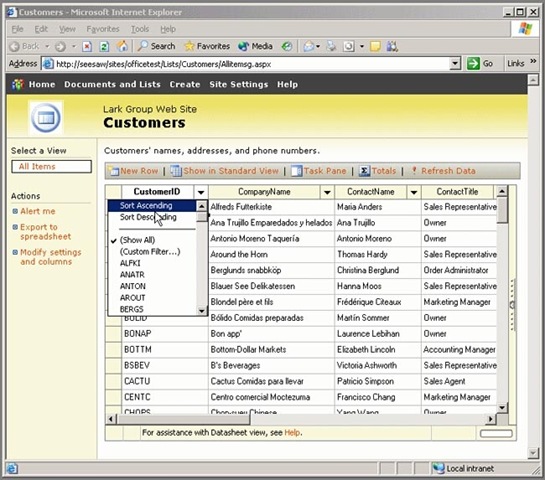
Task: Click the Go button beside address bar
Action: 480,64
